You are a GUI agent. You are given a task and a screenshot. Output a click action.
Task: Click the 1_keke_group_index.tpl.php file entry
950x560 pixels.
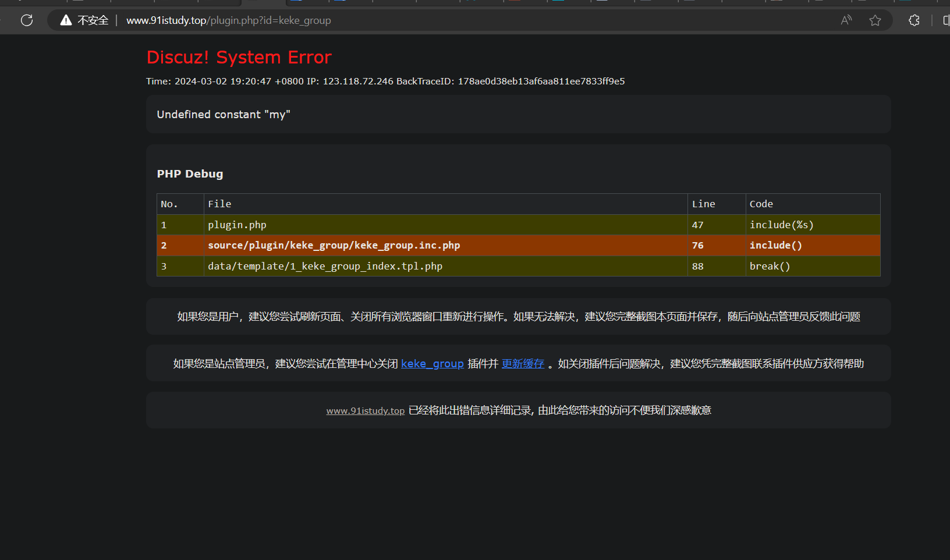click(x=325, y=266)
